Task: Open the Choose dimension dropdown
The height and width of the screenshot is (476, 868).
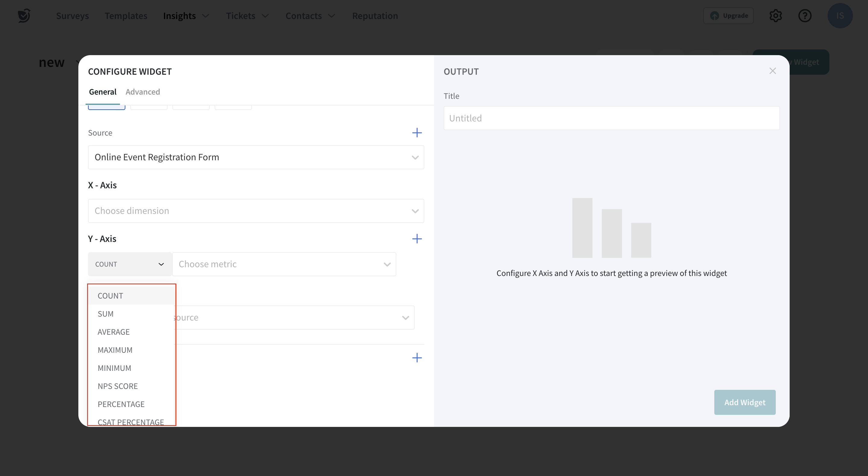Action: [256, 211]
